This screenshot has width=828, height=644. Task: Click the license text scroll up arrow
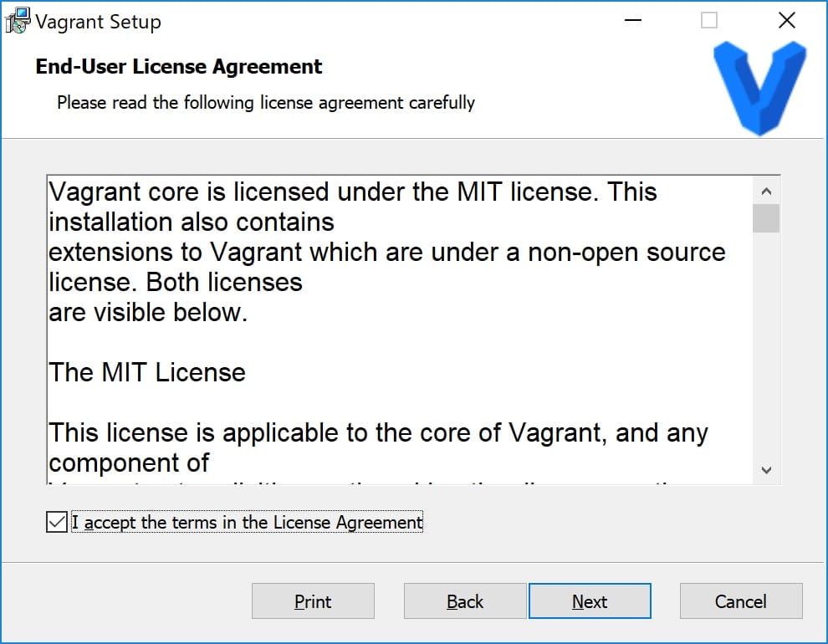click(x=767, y=191)
